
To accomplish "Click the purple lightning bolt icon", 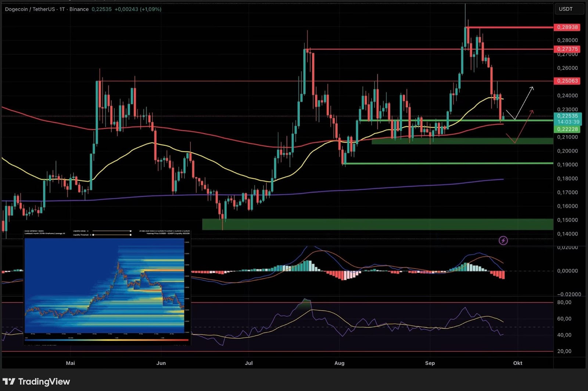I will pyautogui.click(x=503, y=240).
